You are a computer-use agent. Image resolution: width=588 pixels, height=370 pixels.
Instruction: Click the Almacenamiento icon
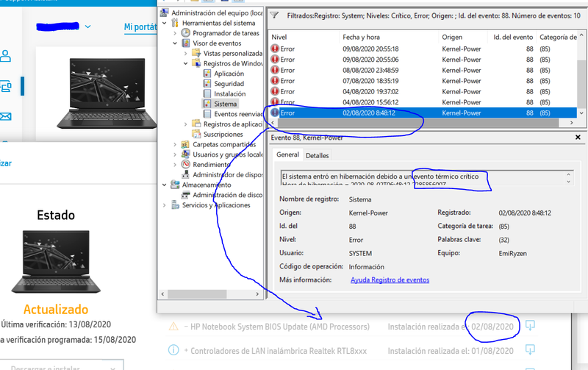click(175, 185)
